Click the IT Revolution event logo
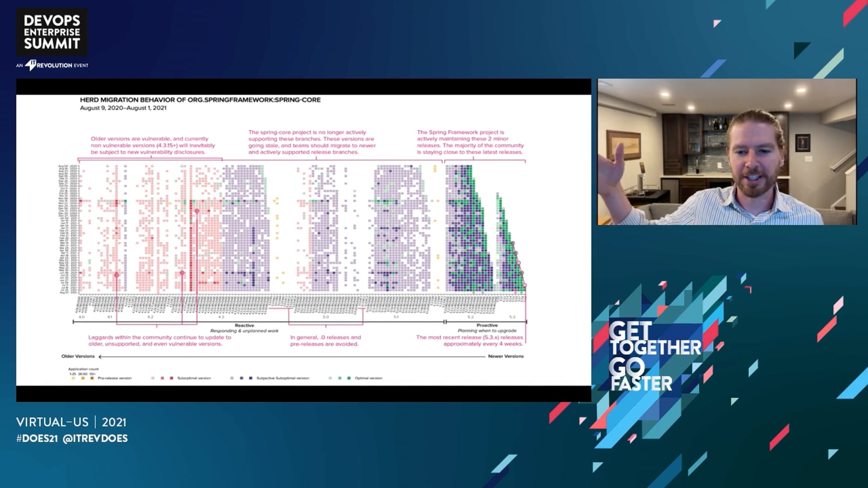 click(x=52, y=65)
